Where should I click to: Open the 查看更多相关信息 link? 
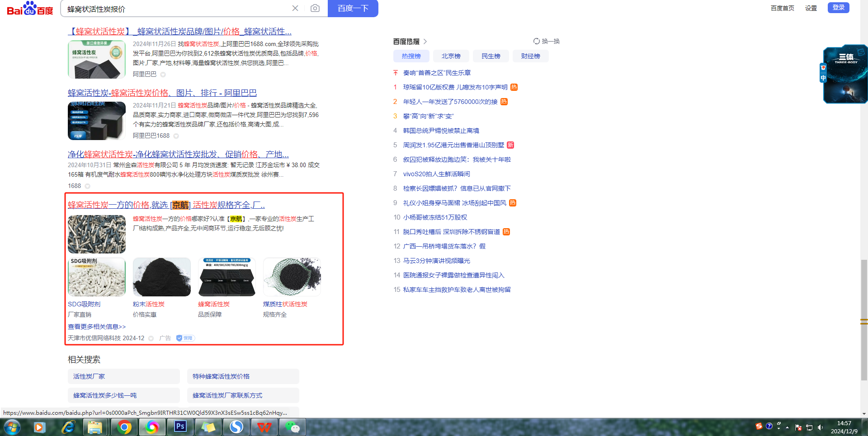coord(97,327)
